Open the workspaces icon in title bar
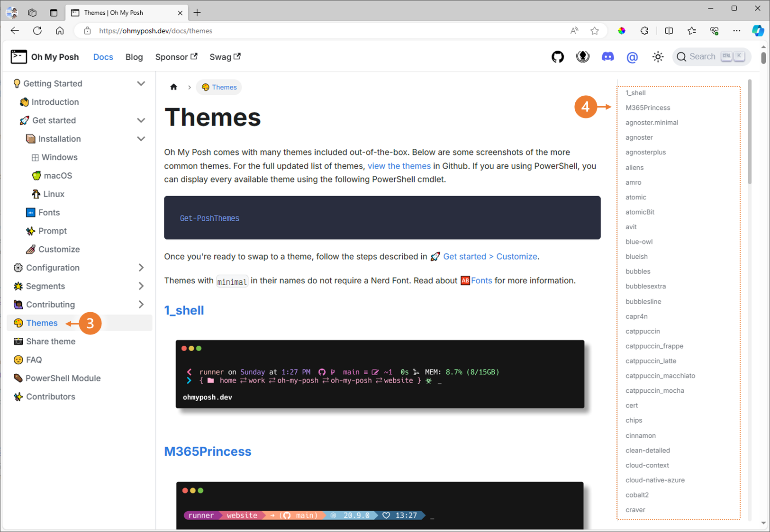Image resolution: width=770 pixels, height=532 pixels. pos(32,13)
